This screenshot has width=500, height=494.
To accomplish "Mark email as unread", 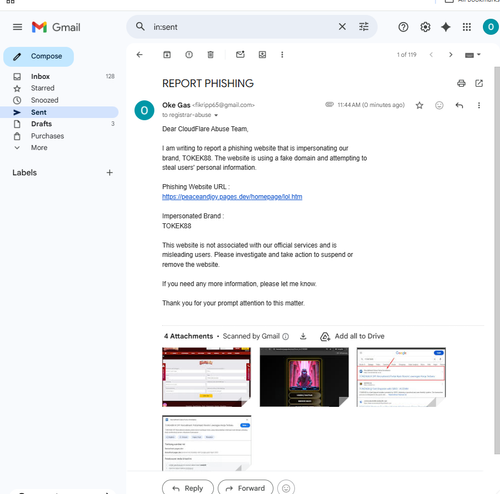I will [240, 54].
